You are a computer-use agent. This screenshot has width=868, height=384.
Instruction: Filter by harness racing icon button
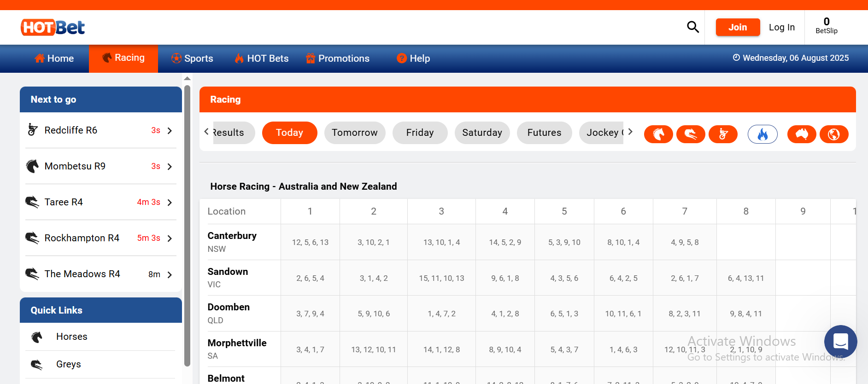pyautogui.click(x=723, y=134)
